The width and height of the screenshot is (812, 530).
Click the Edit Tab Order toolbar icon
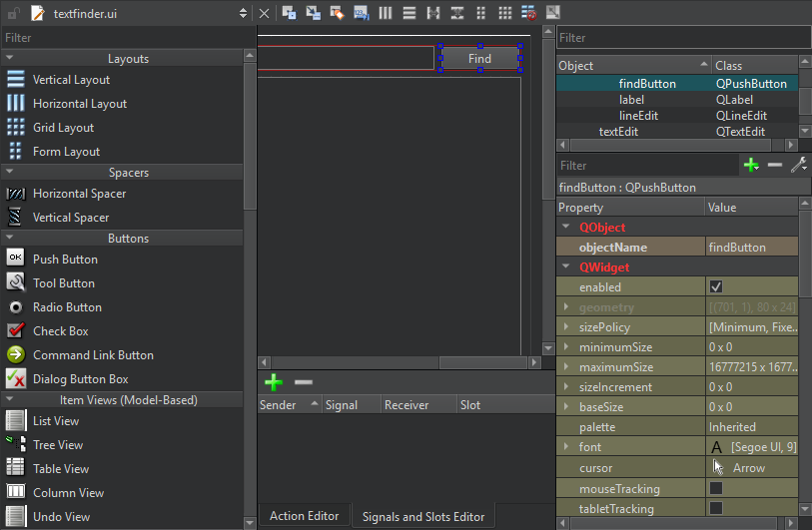(361, 13)
